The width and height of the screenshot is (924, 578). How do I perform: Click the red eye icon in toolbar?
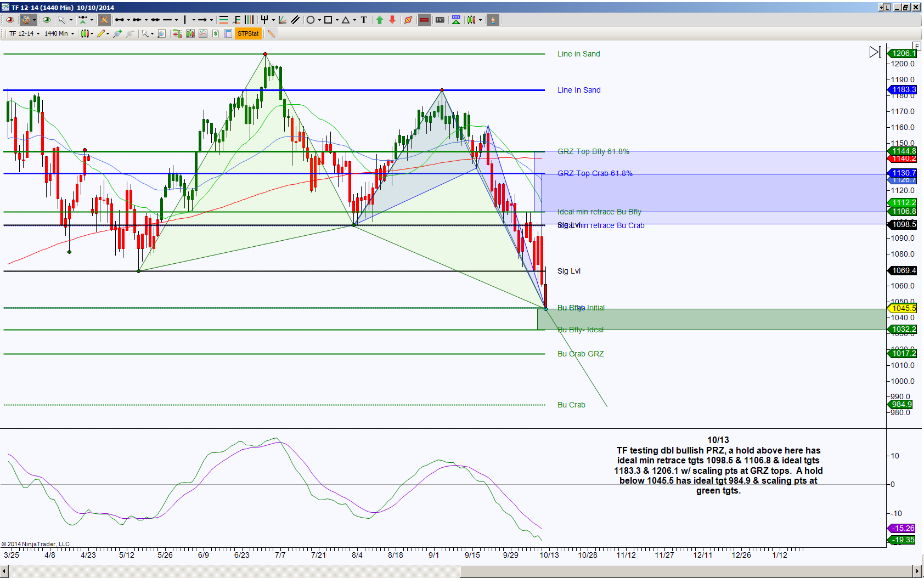10,20
